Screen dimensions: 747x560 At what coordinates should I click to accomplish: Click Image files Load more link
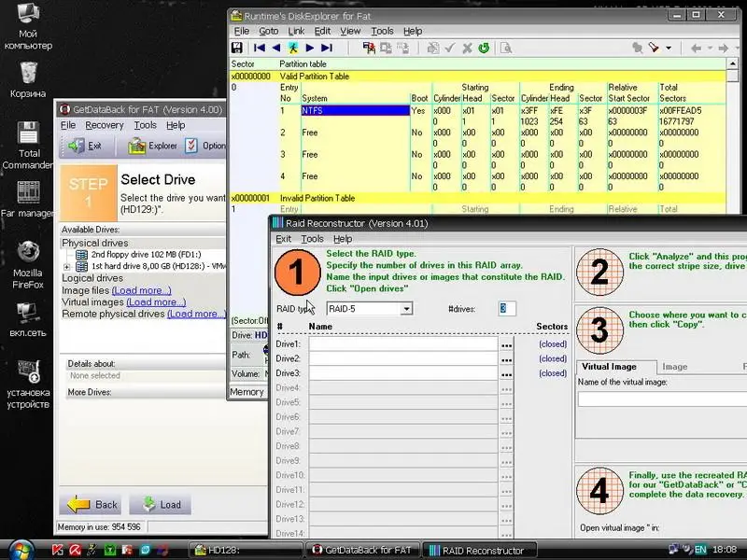[142, 290]
